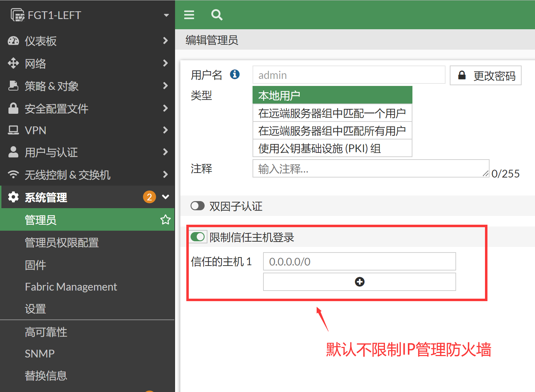This screenshot has height=392, width=535.
Task: Collapse the 系统管理 section chevron
Action: [165, 197]
